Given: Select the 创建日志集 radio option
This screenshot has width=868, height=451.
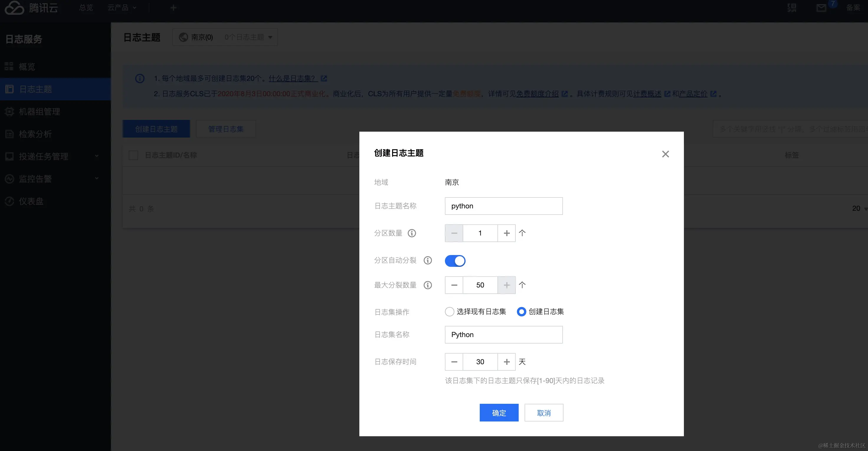Looking at the screenshot, I should pyautogui.click(x=521, y=312).
